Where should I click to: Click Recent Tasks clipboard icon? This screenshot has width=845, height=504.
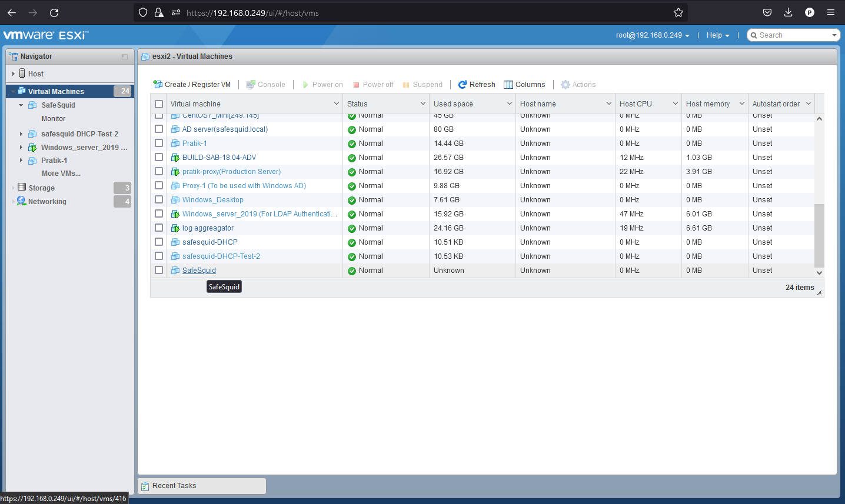[x=145, y=486]
